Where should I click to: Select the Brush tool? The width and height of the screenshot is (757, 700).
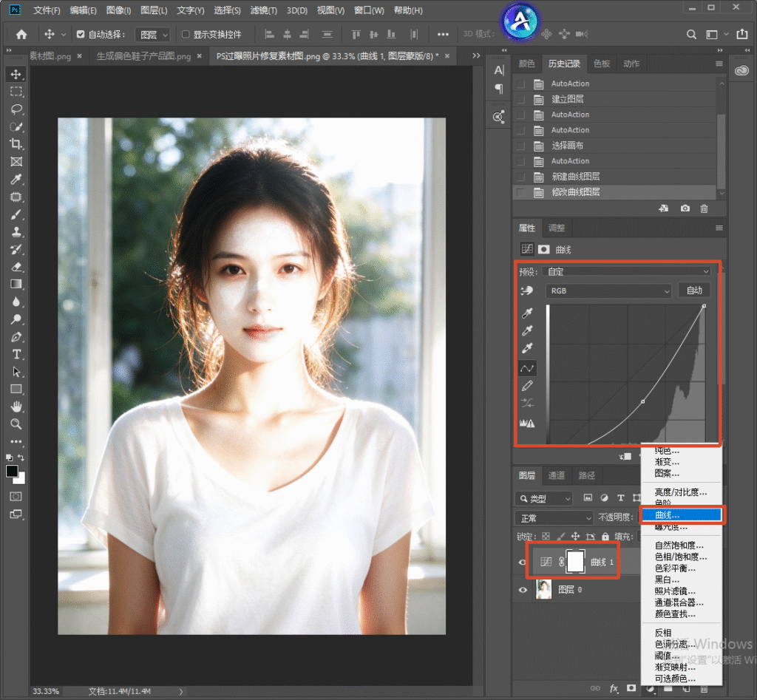point(16,214)
